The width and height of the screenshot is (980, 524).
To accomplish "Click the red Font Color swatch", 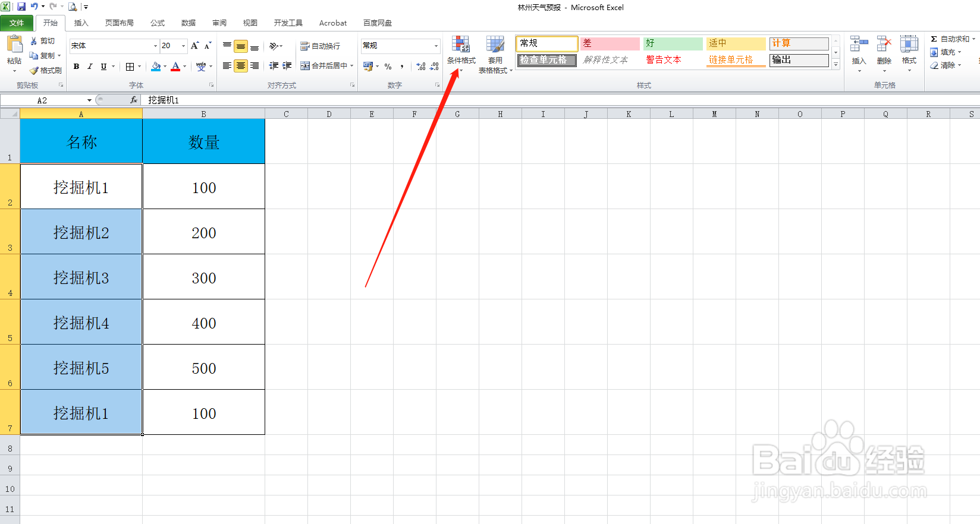I will [175, 67].
